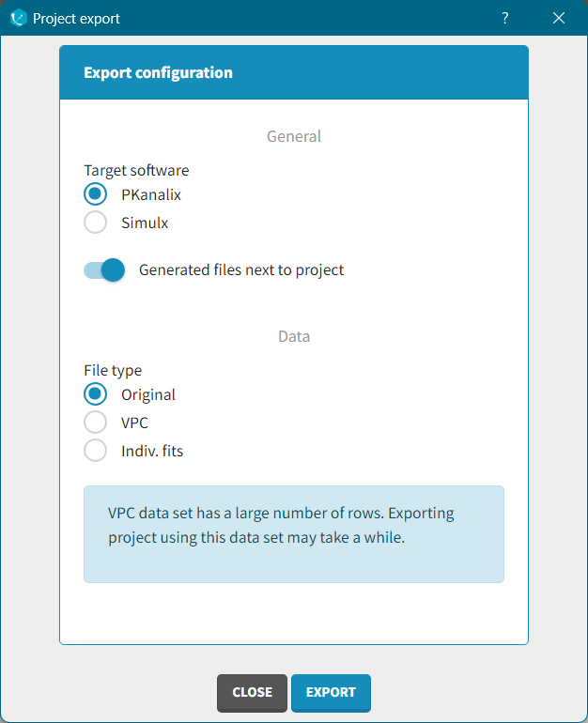The height and width of the screenshot is (723, 588).
Task: Close the Project export dialog with X
Action: click(559, 18)
